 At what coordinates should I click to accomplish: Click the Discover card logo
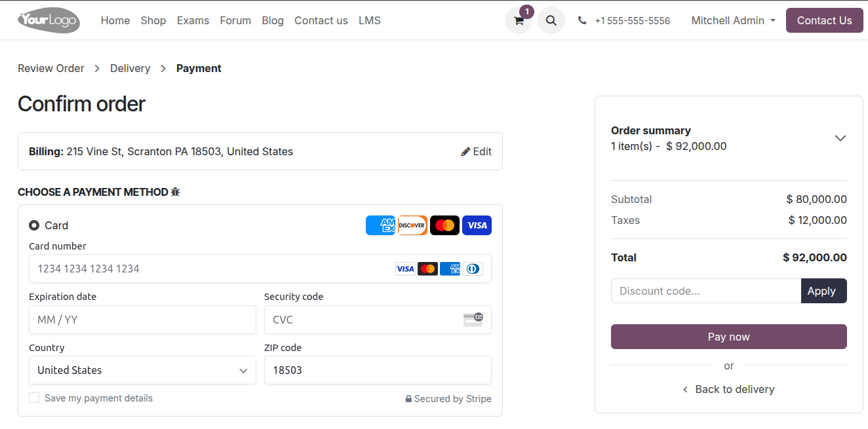412,225
